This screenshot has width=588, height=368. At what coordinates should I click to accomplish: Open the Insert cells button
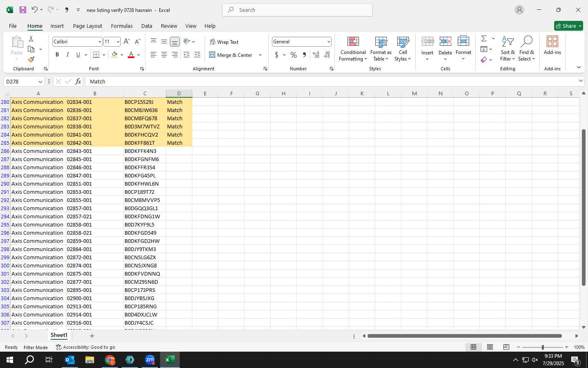[427, 49]
